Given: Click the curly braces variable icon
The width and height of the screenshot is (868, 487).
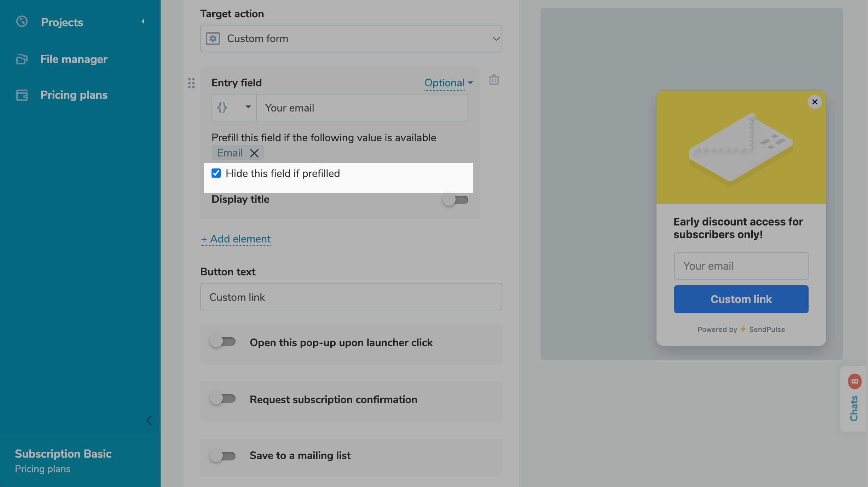Looking at the screenshot, I should 222,108.
